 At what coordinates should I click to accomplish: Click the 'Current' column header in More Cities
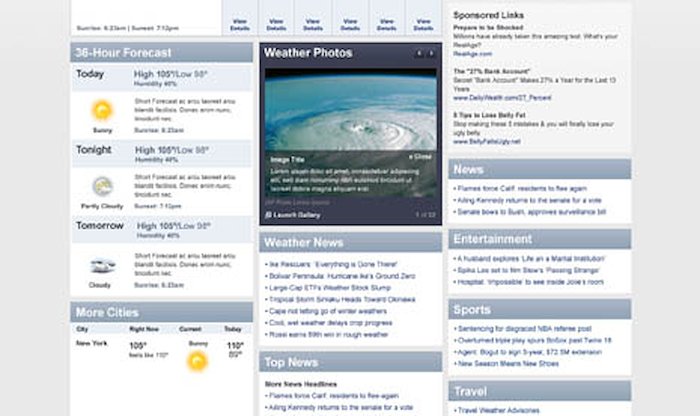click(190, 329)
